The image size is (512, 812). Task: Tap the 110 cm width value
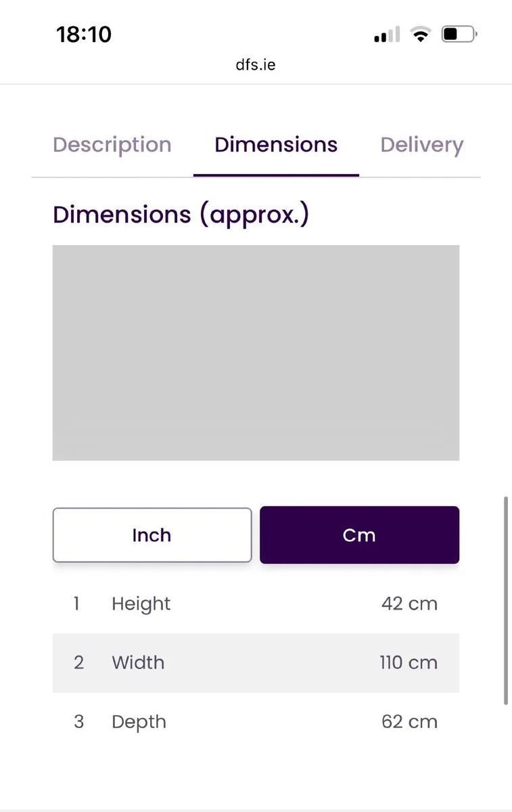click(x=409, y=662)
